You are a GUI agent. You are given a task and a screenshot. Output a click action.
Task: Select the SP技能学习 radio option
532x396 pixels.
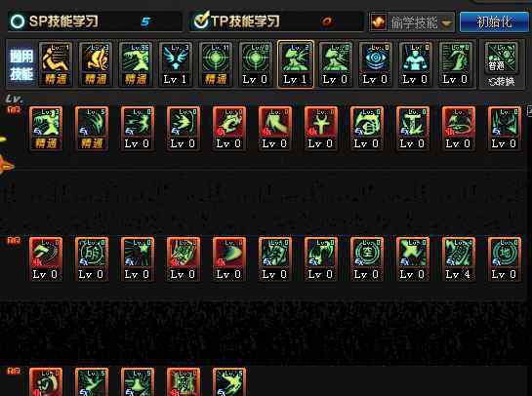point(17,21)
